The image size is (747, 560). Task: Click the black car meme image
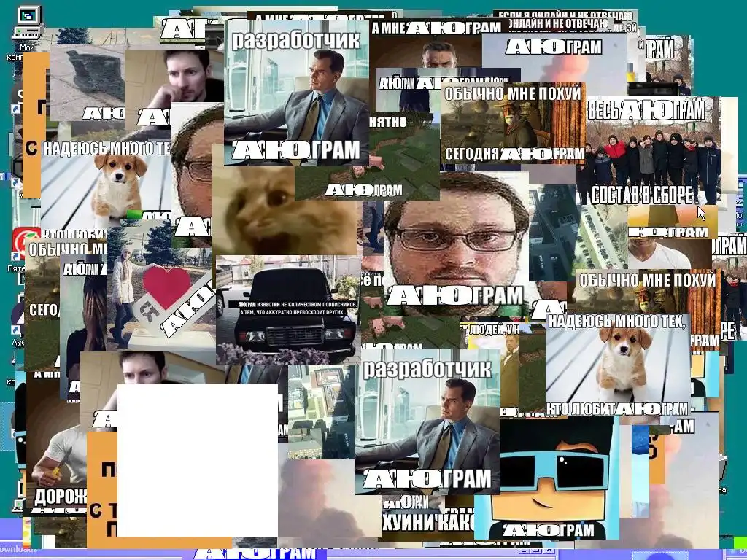pos(288,310)
